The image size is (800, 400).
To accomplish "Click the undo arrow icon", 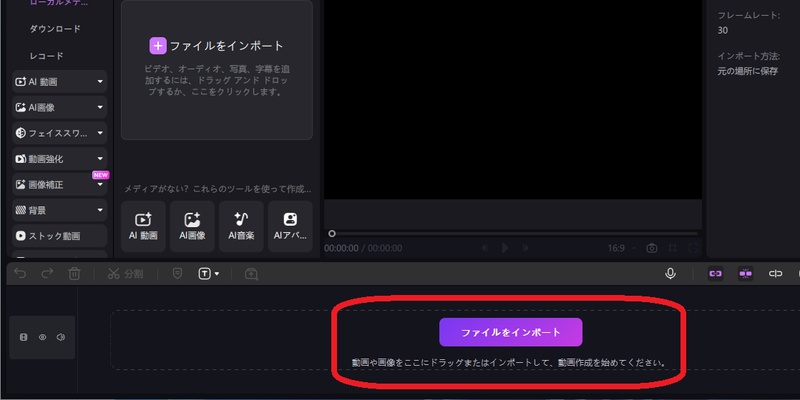I will (20, 274).
